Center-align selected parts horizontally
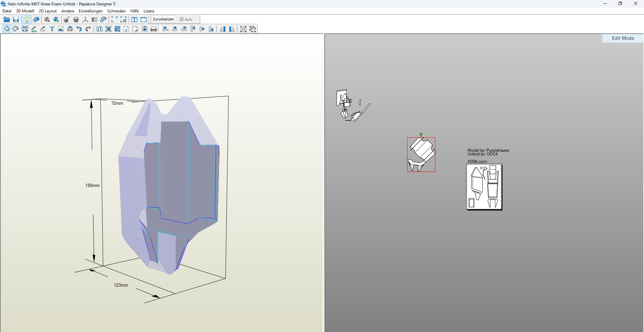Image resolution: width=644 pixels, height=332 pixels. coord(175,29)
